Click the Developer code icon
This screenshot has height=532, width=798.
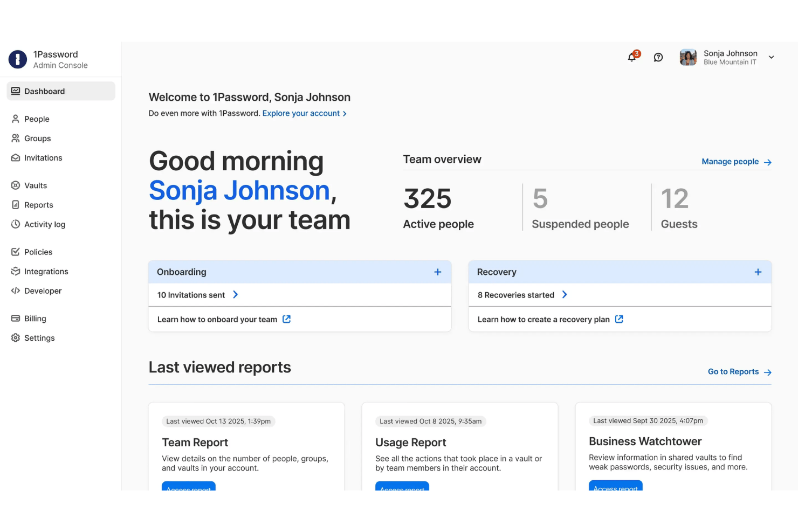tap(16, 291)
